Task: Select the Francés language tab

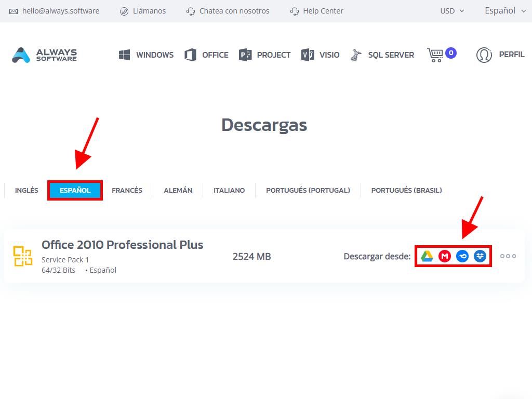Action: pyautogui.click(x=127, y=190)
